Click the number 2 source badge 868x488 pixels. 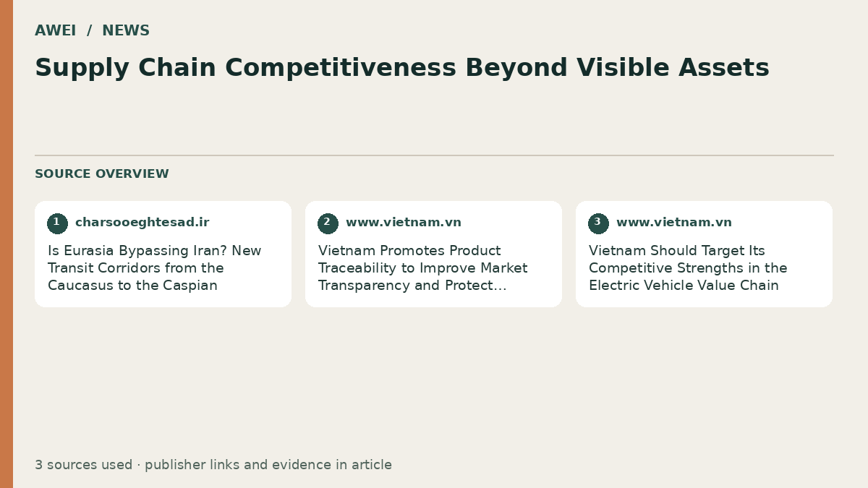click(328, 223)
